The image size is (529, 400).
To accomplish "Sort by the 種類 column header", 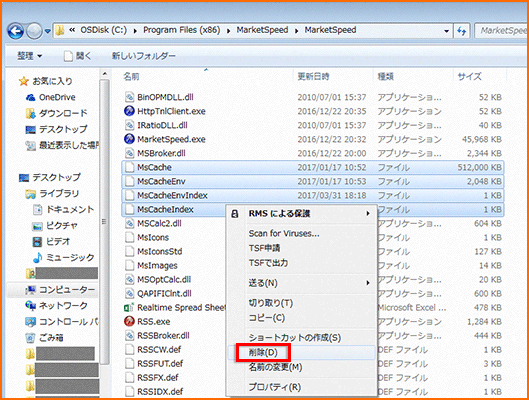I will 385,77.
